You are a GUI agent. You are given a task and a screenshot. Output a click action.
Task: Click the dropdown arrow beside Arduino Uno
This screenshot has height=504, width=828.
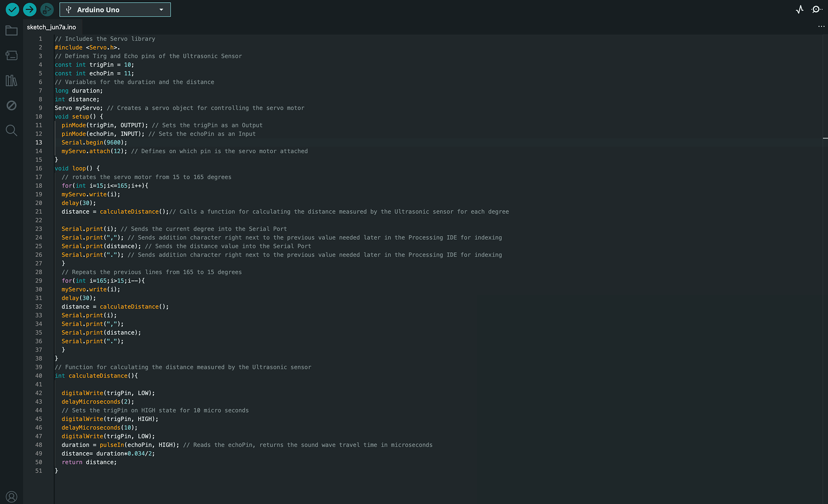(161, 10)
